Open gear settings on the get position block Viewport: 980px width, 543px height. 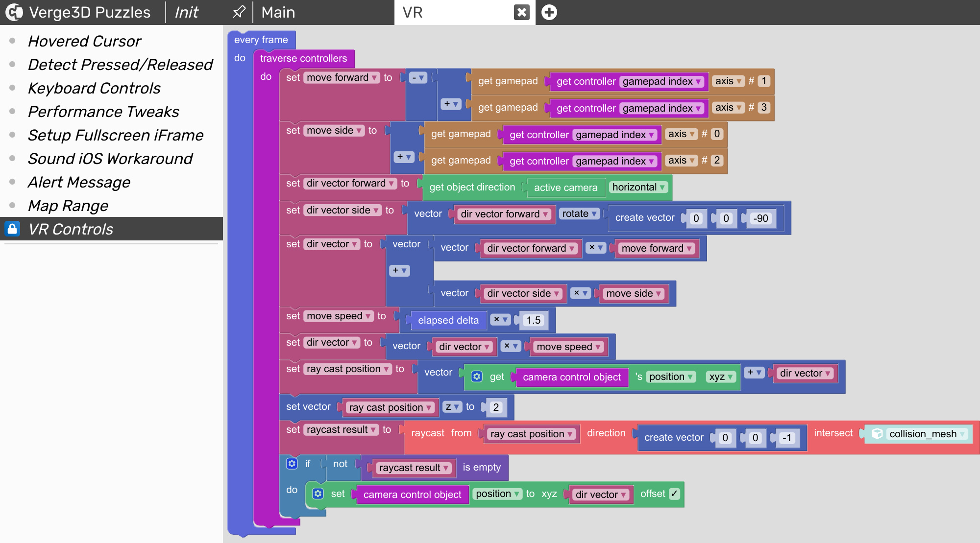coord(477,377)
